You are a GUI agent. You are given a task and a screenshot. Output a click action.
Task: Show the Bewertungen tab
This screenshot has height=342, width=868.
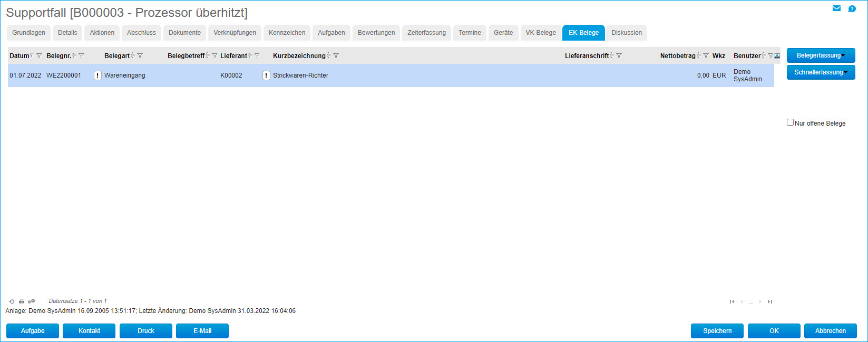click(x=376, y=33)
